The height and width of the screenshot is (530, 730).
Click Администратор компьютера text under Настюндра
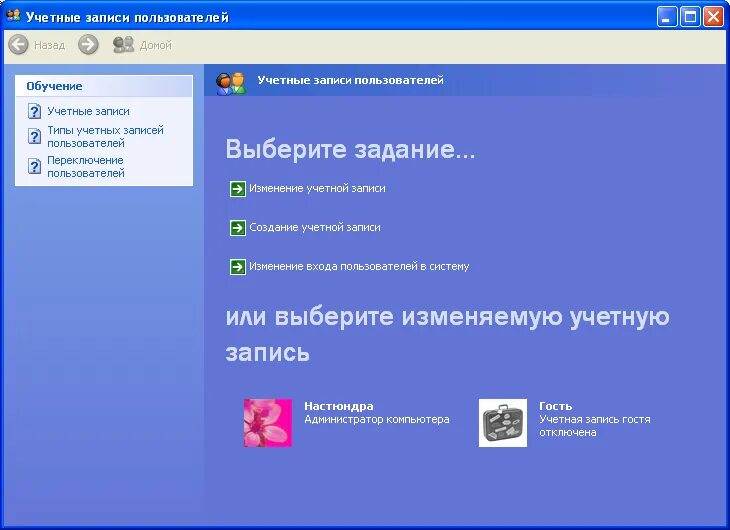(377, 420)
